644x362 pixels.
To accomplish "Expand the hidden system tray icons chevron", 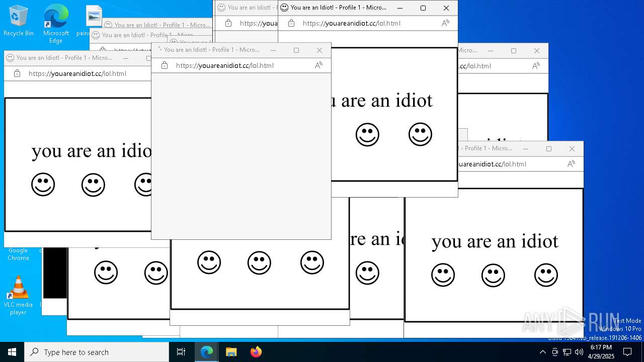I will (x=542, y=352).
